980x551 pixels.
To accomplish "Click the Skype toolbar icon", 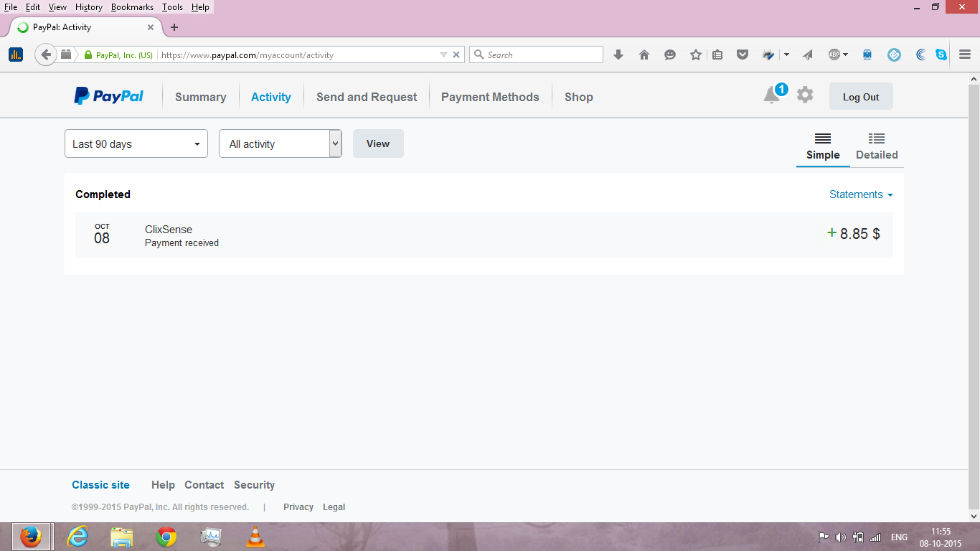I will coord(941,55).
